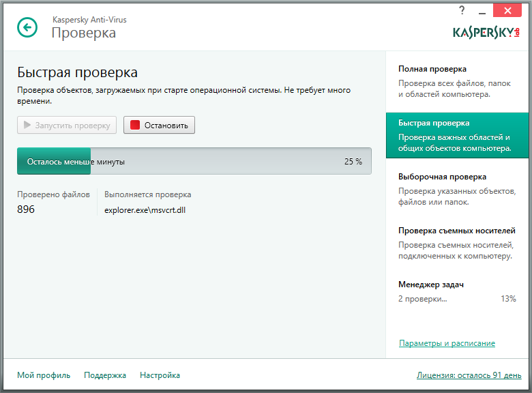Click the 25 % progress value

click(353, 162)
